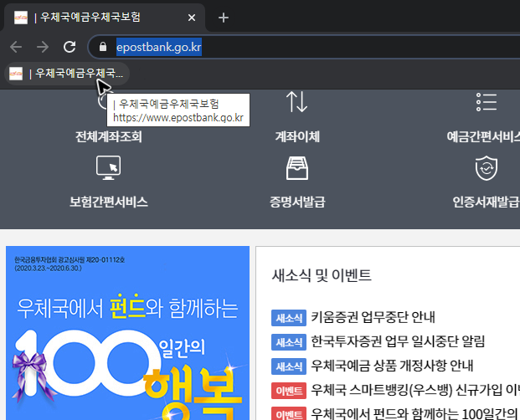
Task: Select the 우체국예금우체국보험 browser tab
Action: (104, 18)
